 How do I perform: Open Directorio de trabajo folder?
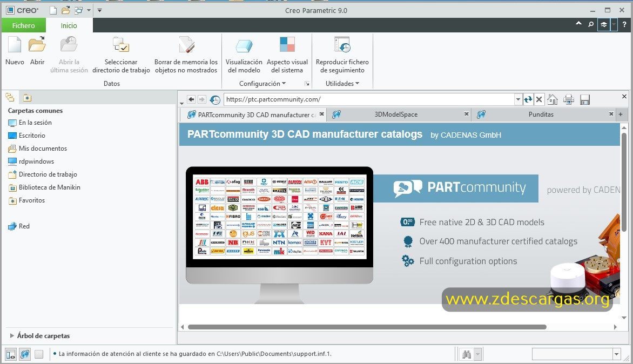(42, 174)
